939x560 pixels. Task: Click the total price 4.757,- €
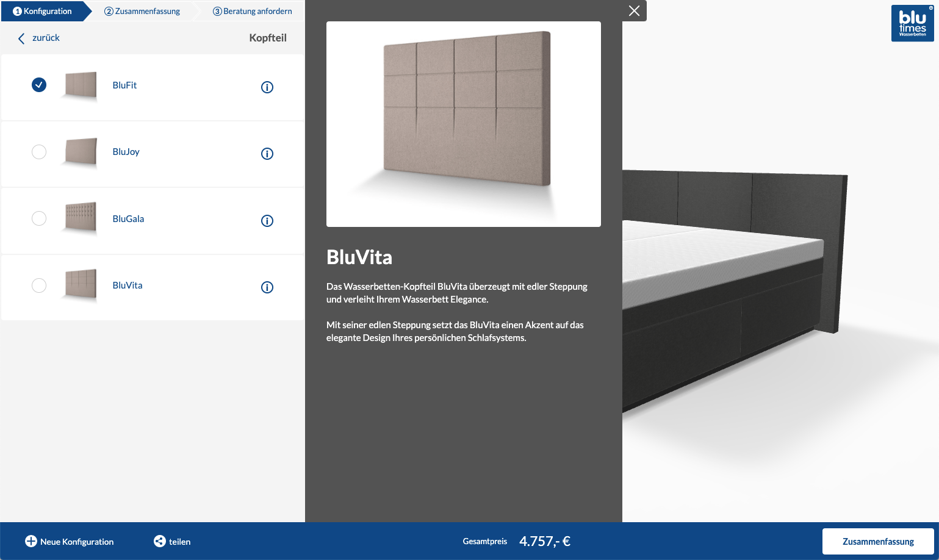click(x=545, y=541)
